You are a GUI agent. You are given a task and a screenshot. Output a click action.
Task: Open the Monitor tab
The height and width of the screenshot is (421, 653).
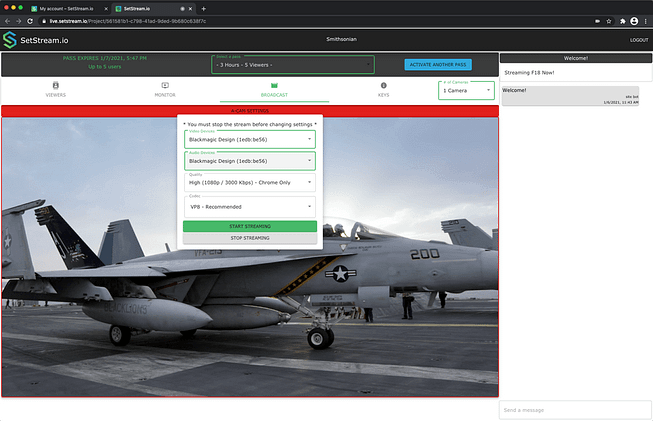tap(165, 90)
